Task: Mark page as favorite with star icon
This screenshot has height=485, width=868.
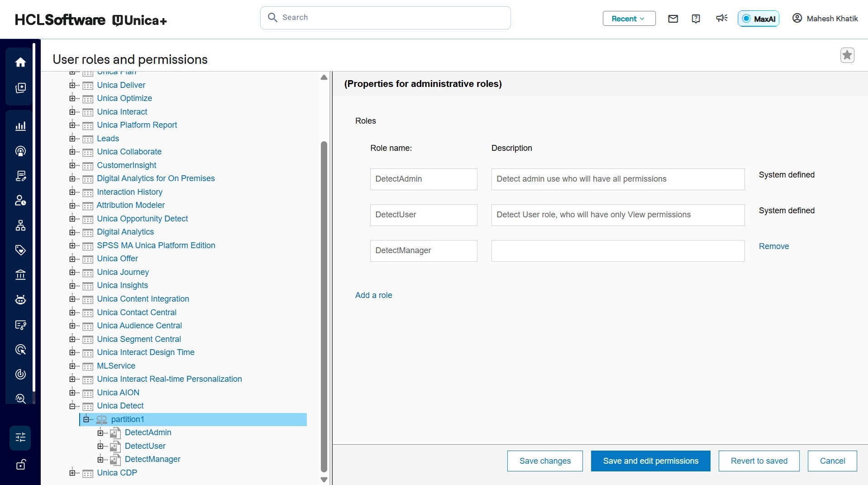Action: pyautogui.click(x=847, y=55)
